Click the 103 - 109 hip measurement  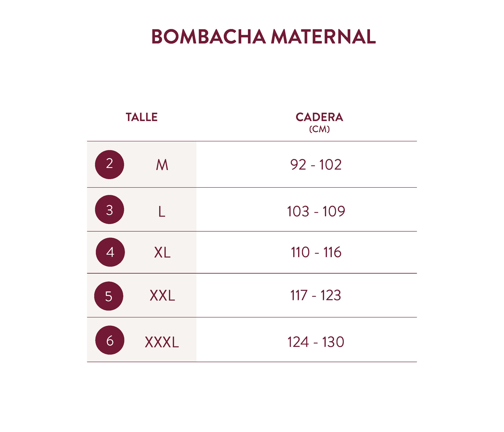point(316,211)
